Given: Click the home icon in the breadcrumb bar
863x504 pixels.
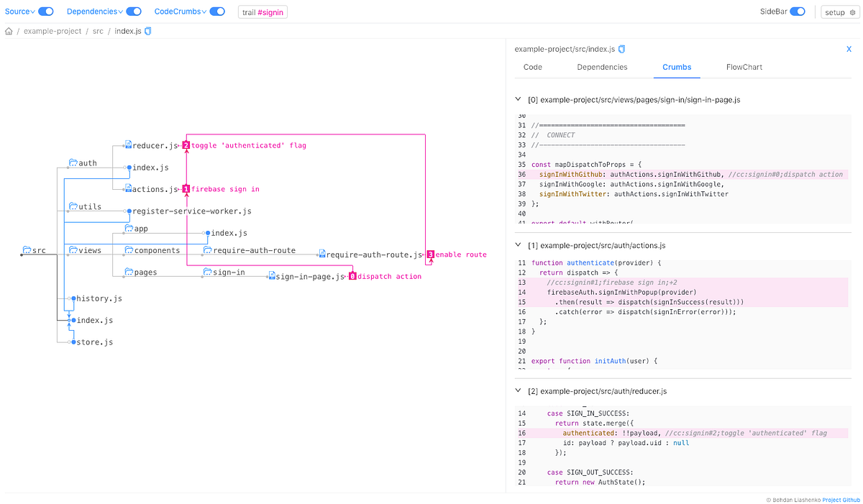Looking at the screenshot, I should pyautogui.click(x=8, y=31).
